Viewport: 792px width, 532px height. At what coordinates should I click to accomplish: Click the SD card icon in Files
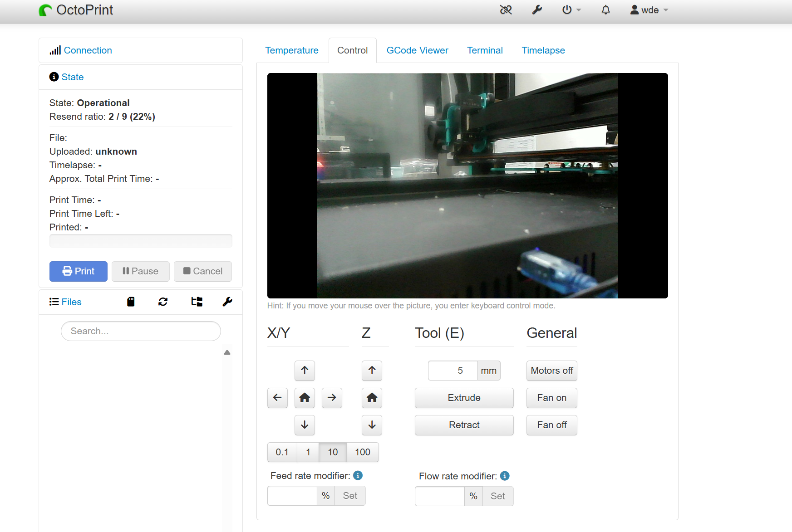[131, 302]
